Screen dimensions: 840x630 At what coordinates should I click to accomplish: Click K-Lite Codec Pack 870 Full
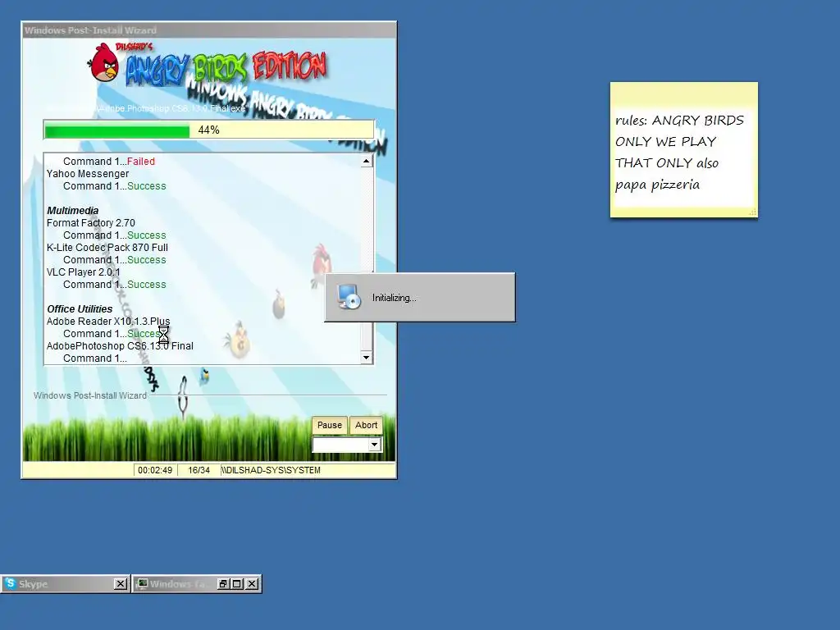click(107, 248)
